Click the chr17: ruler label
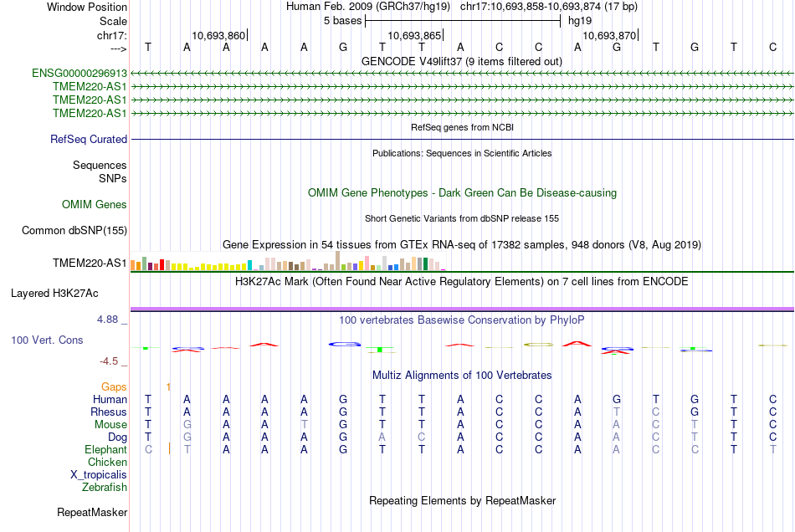The width and height of the screenshot is (795, 532). pyautogui.click(x=111, y=35)
